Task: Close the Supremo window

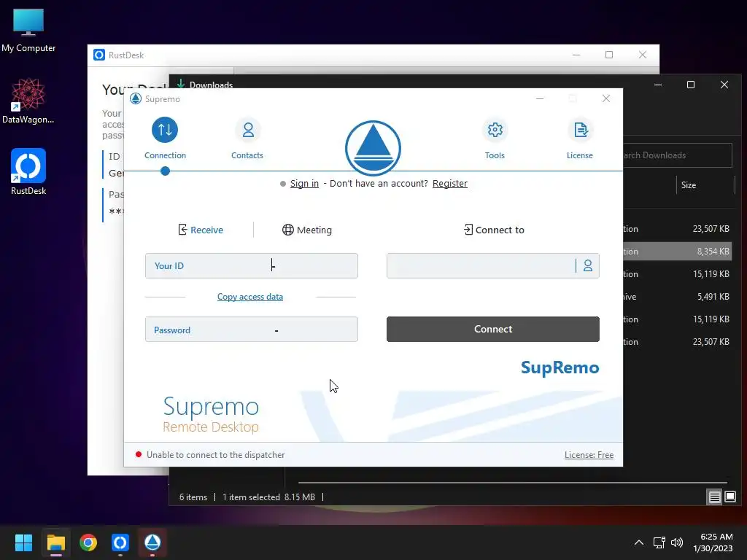Action: (606, 98)
